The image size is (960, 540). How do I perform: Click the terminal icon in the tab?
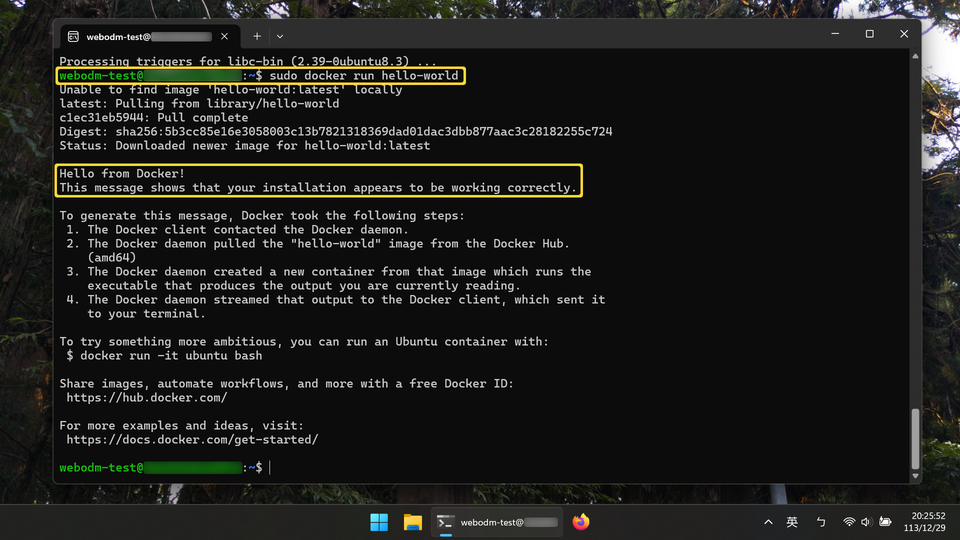point(73,37)
